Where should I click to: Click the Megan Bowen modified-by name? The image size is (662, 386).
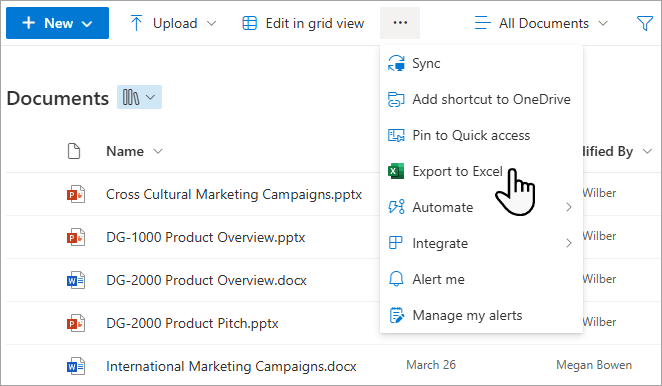tap(594, 365)
